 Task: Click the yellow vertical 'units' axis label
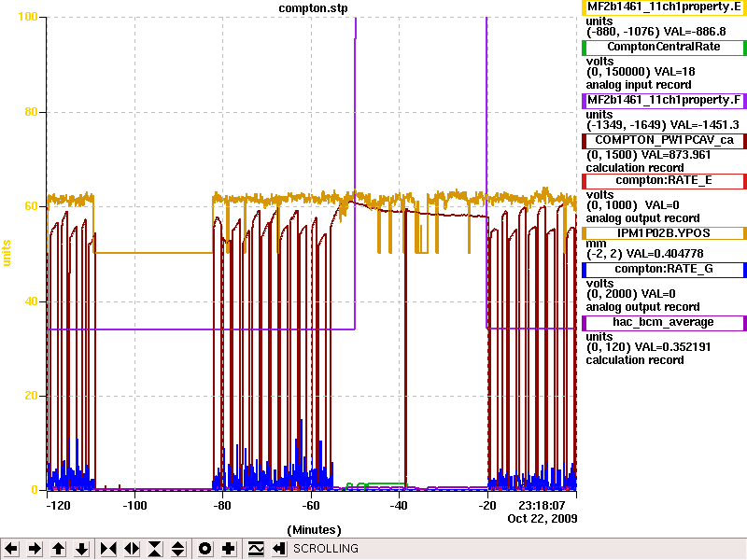point(7,253)
